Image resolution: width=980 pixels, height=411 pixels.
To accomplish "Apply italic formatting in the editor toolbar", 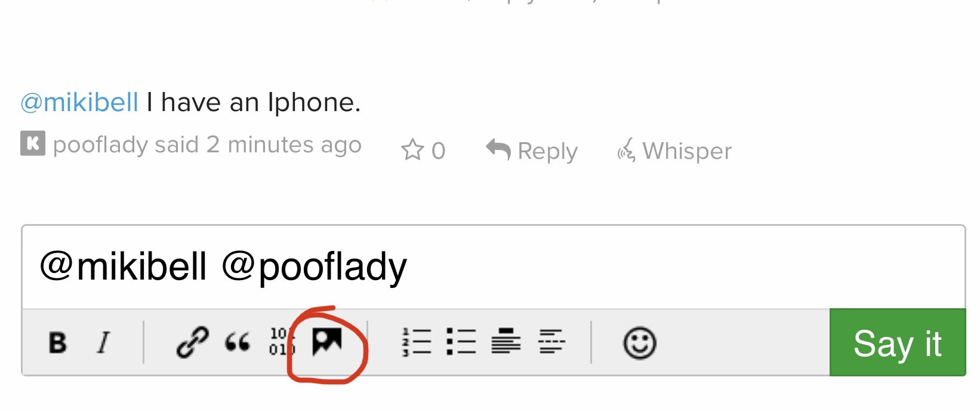I will (x=104, y=343).
